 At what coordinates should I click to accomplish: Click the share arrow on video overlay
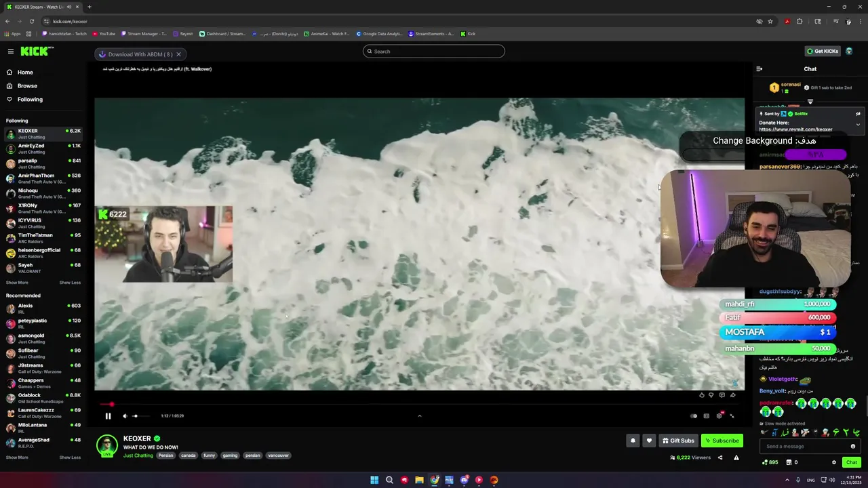[x=732, y=395]
